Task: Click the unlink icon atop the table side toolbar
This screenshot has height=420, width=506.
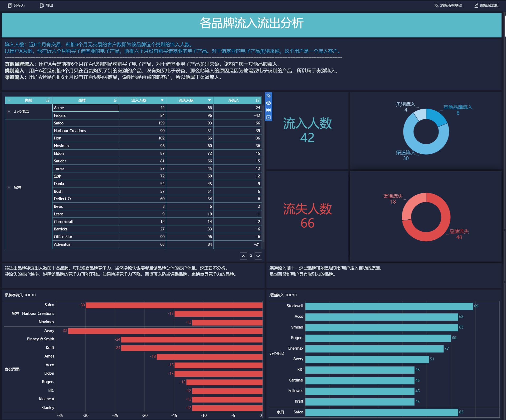Action: coord(268,95)
